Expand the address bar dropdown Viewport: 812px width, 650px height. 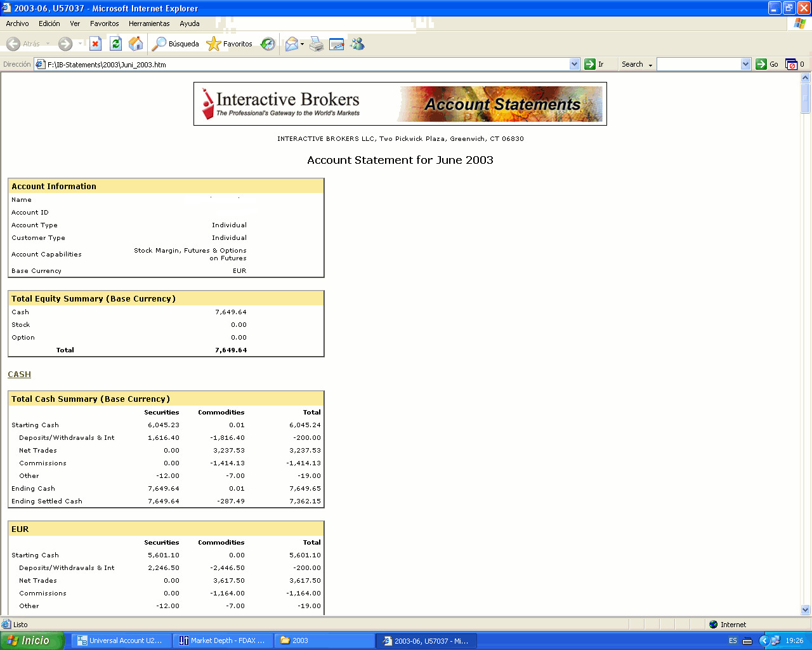point(575,64)
